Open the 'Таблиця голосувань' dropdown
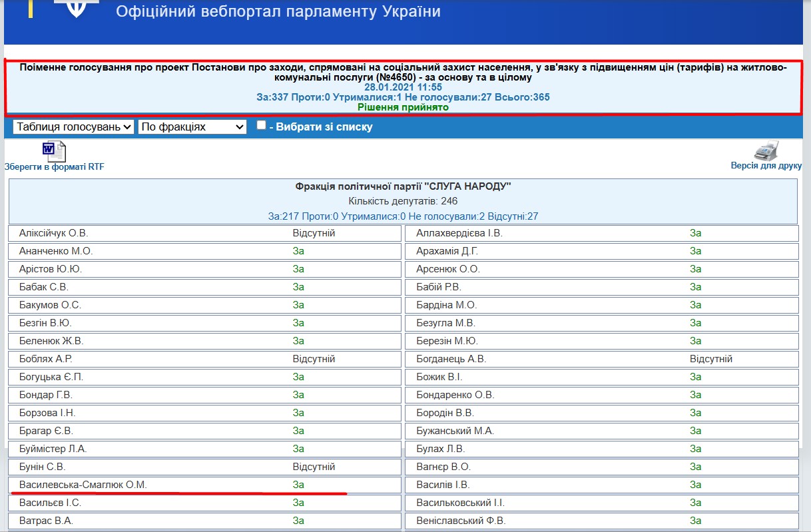Image resolution: width=811 pixels, height=532 pixels. pyautogui.click(x=73, y=127)
